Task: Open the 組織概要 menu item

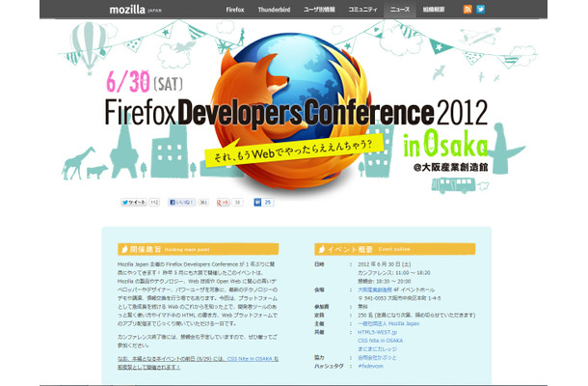Action: click(434, 10)
